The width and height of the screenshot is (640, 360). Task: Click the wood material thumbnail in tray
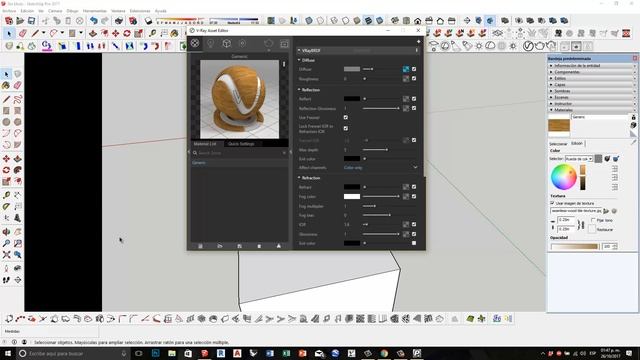tap(559, 125)
